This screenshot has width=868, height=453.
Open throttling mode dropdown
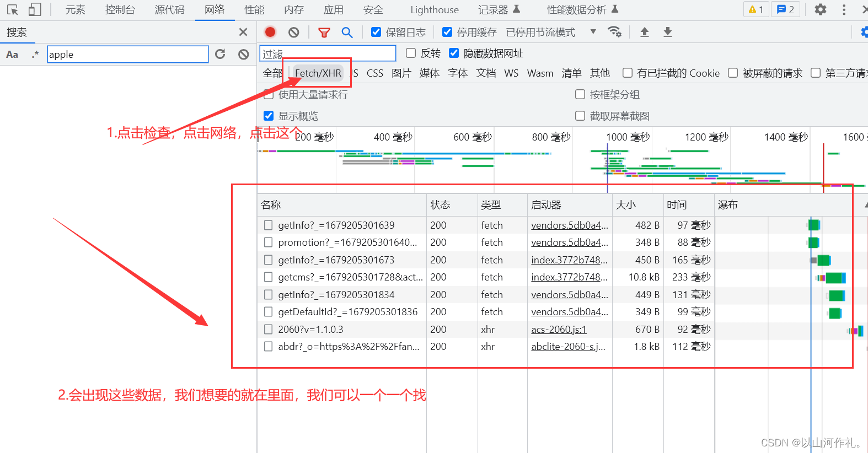pos(593,32)
